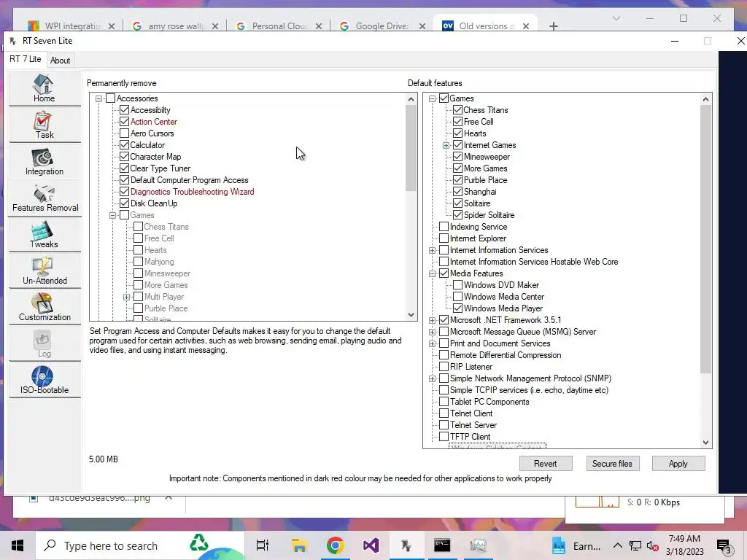Click the Apply button
Image resolution: width=747 pixels, height=560 pixels.
click(x=678, y=464)
